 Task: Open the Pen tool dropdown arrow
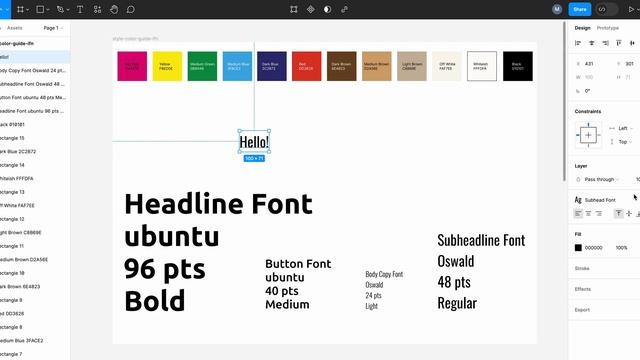tap(68, 10)
